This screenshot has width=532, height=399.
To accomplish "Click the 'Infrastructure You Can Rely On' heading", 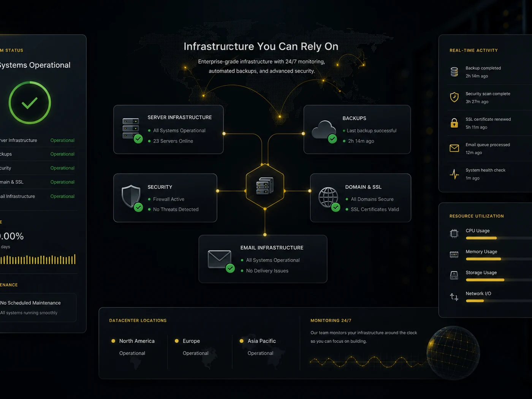I will 261,46.
